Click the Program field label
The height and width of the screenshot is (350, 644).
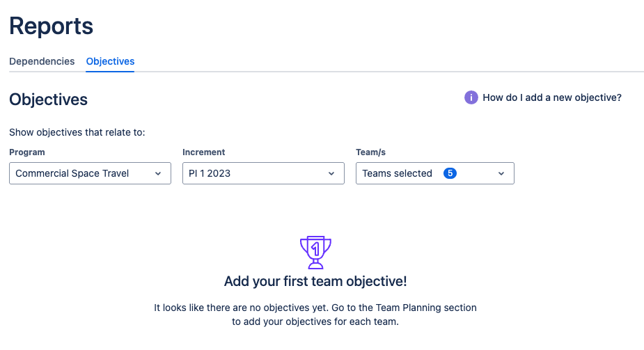[x=27, y=152]
